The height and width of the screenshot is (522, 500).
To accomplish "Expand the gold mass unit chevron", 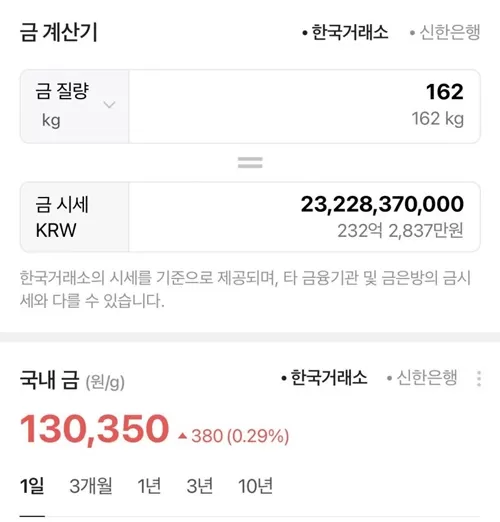I will click(109, 105).
